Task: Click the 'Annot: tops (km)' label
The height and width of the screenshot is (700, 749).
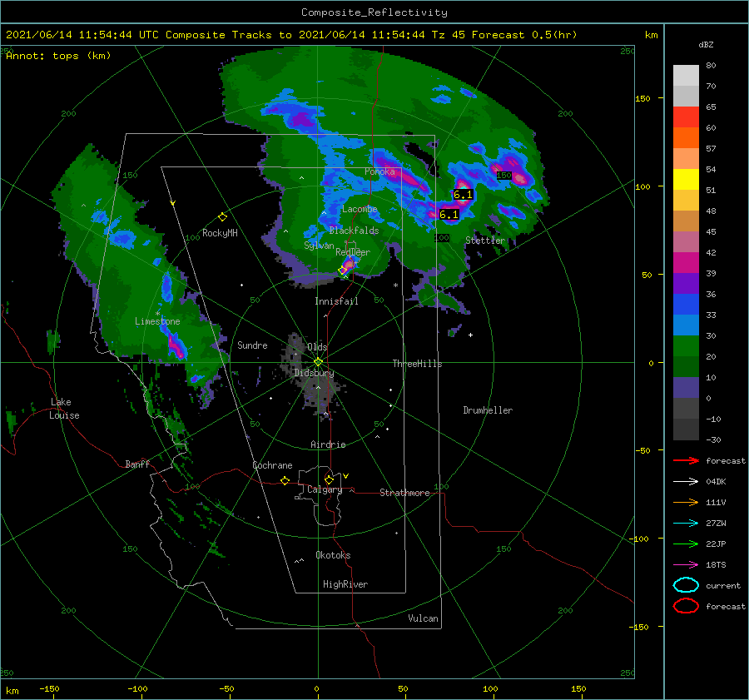Action: pos(58,56)
